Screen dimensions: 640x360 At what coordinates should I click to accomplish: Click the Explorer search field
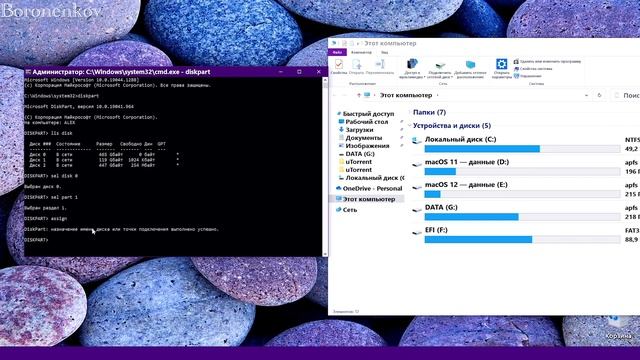pyautogui.click(x=626, y=95)
